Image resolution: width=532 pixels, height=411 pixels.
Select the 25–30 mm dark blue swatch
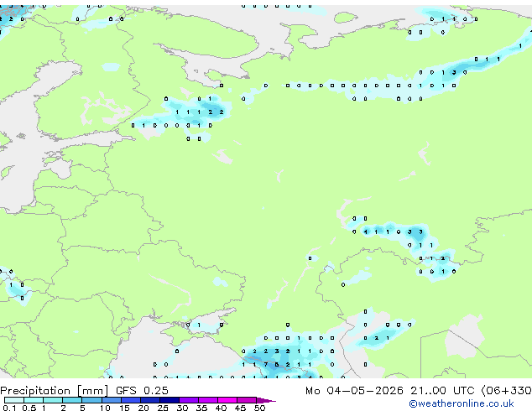tap(169, 400)
